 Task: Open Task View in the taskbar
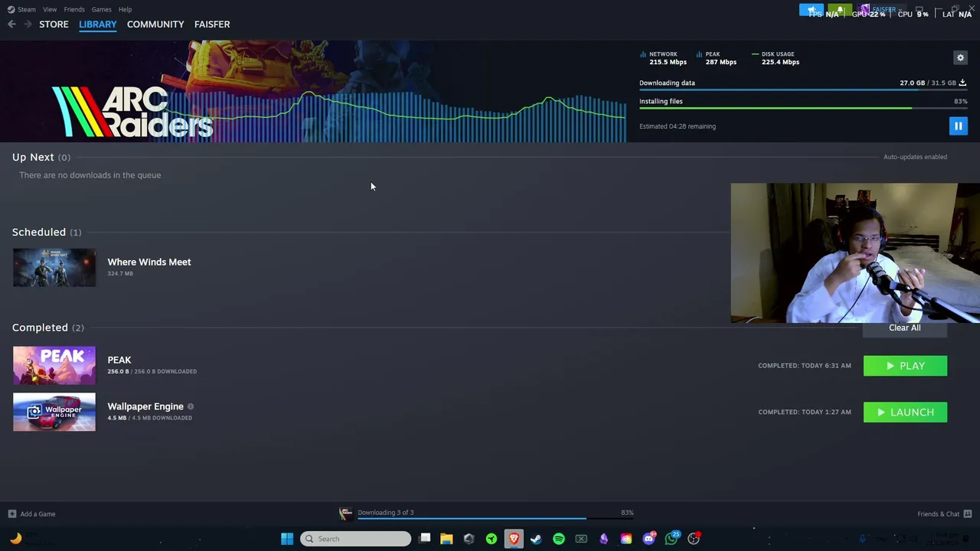click(425, 539)
